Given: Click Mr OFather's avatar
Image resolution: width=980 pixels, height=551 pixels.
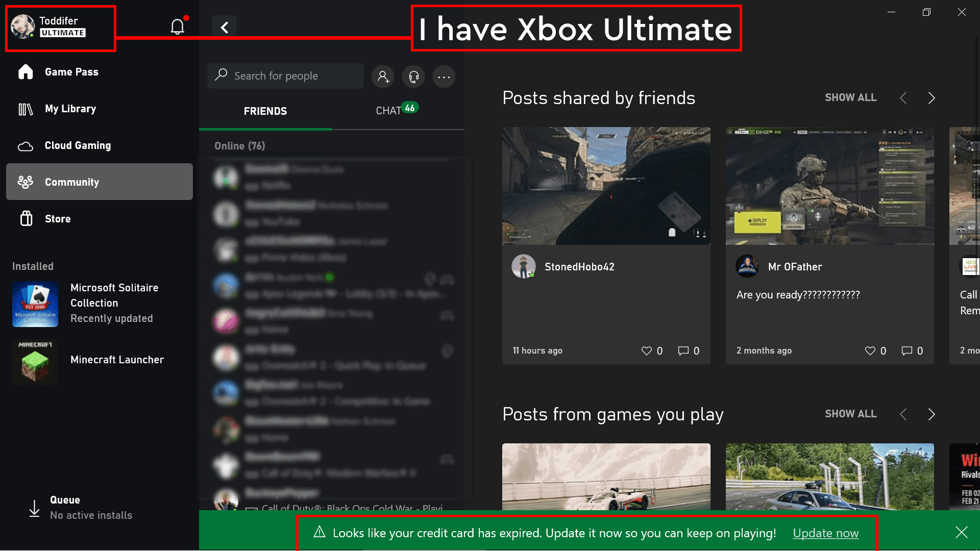Looking at the screenshot, I should 747,266.
